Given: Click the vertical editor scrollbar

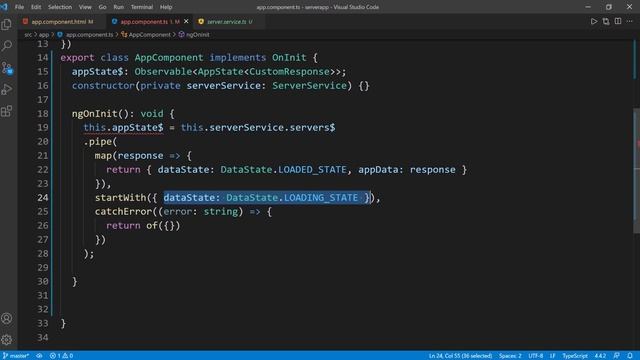Looking at the screenshot, I should (637, 170).
